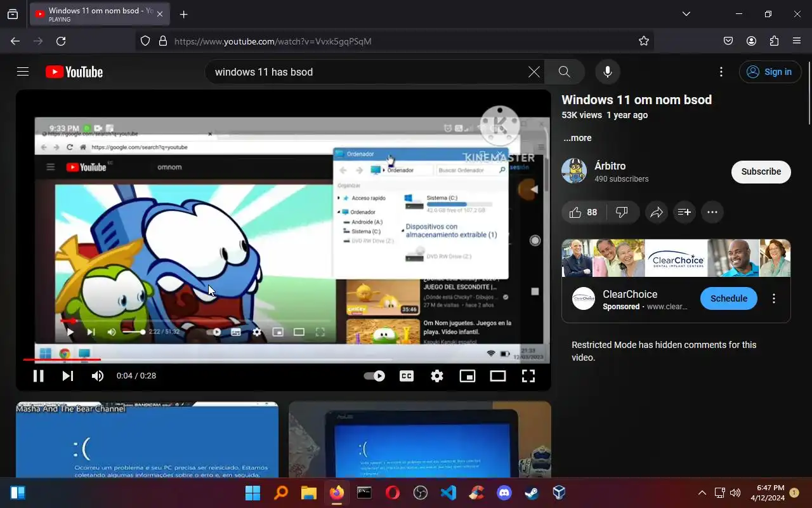The height and width of the screenshot is (508, 812).
Task: Open the Firefox application menu
Action: [x=797, y=41]
